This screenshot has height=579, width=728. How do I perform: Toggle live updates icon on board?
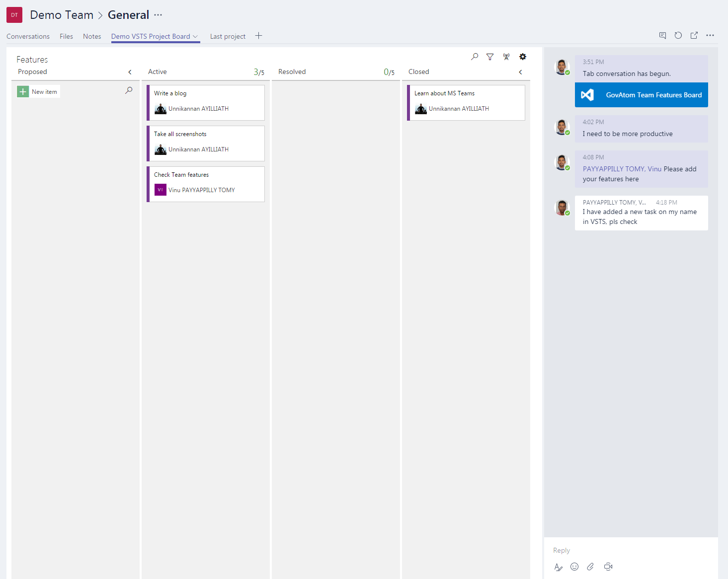[x=506, y=57]
